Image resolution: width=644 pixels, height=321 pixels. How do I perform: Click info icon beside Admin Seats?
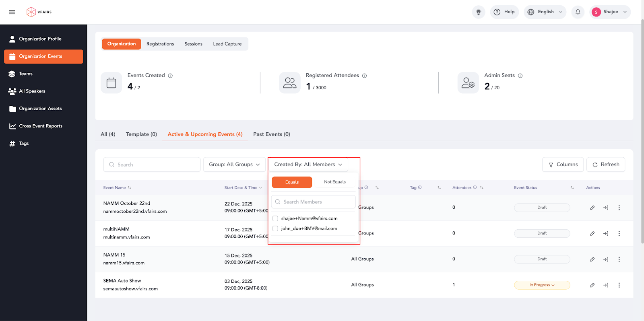point(520,76)
